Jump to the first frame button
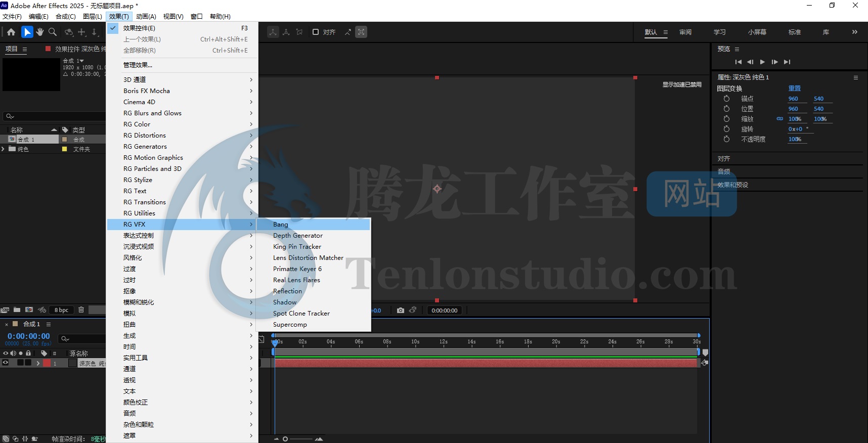This screenshot has width=868, height=443. 738,62
